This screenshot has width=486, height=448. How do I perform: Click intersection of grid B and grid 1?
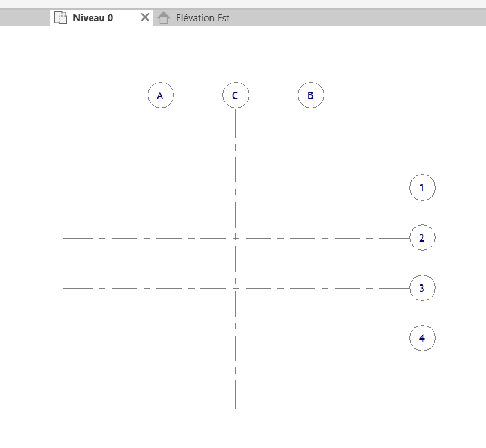click(311, 188)
